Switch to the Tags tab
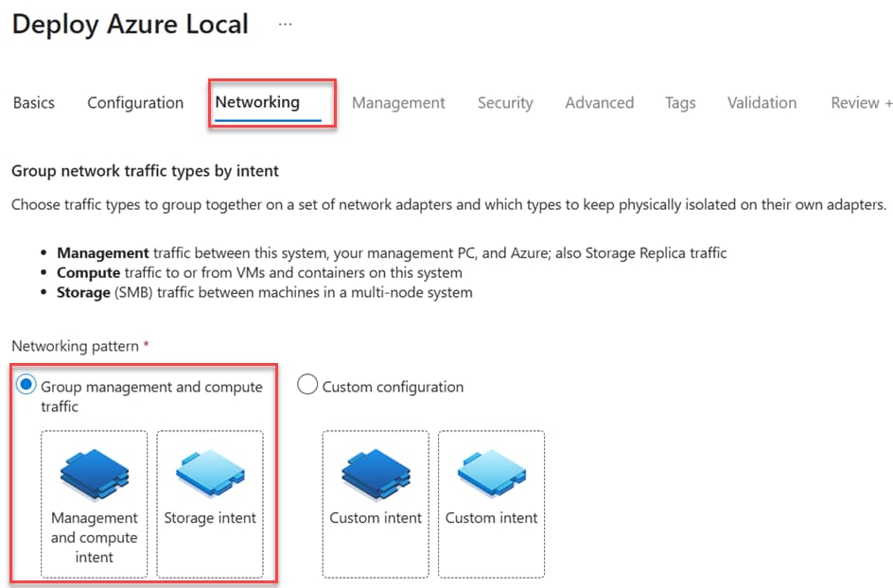 point(680,103)
